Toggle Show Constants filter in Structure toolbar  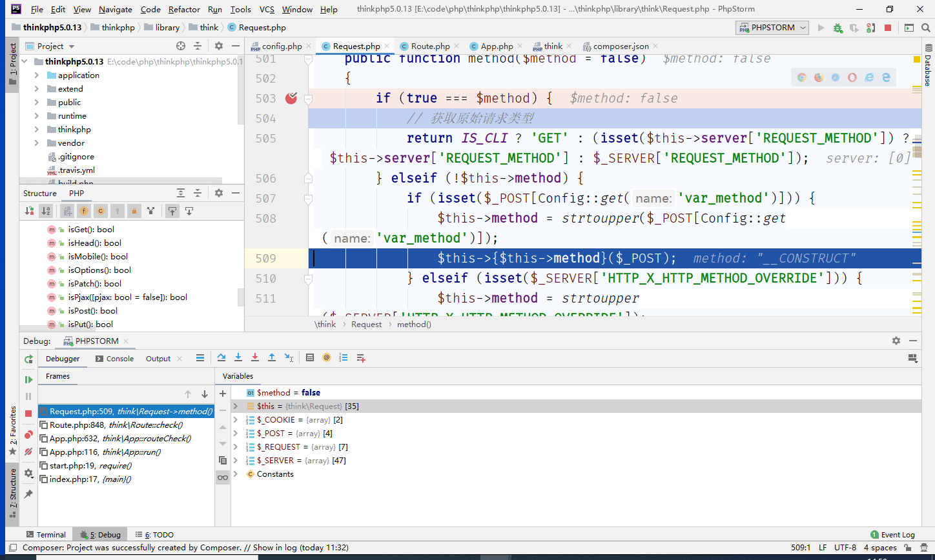coord(101,210)
